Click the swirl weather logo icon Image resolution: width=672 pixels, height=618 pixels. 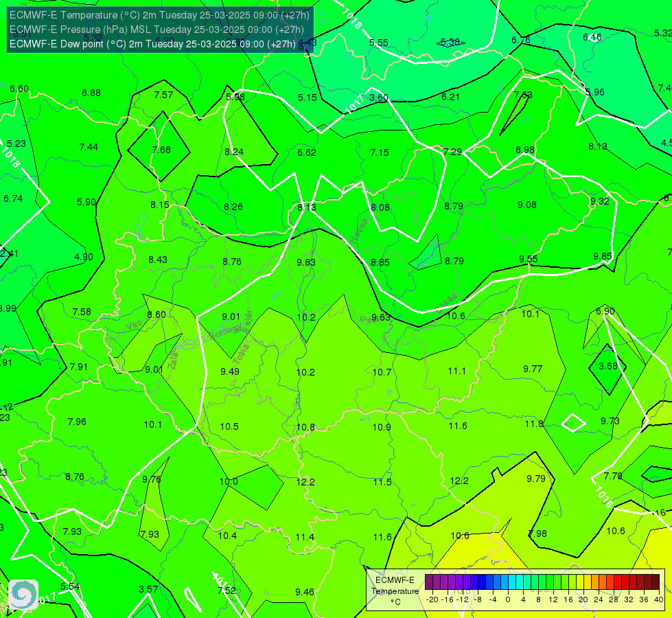[23, 595]
